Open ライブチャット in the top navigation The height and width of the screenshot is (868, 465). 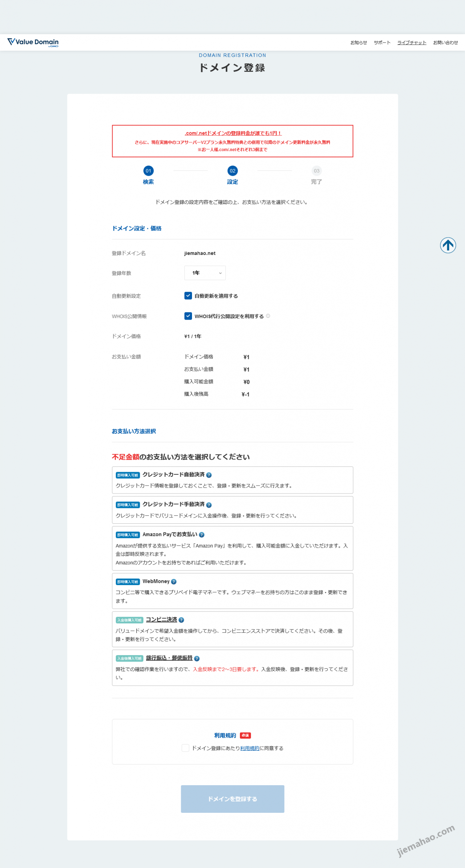(x=412, y=42)
